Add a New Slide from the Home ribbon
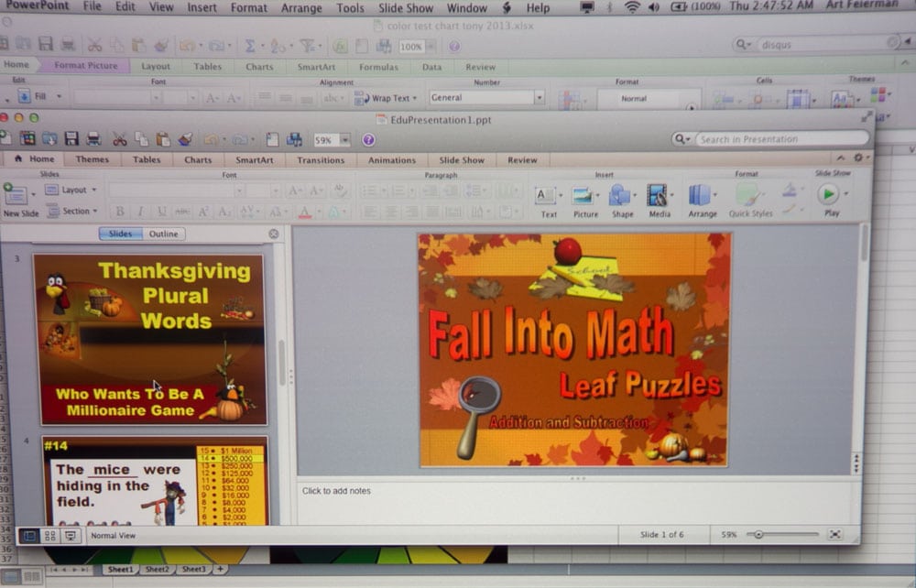916x588 pixels. point(16,194)
